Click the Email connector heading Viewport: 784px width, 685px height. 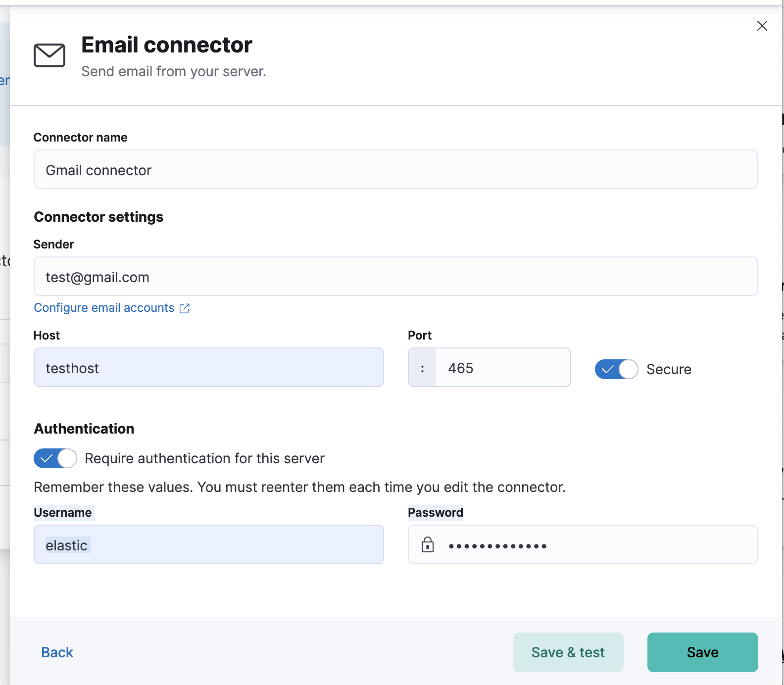[x=167, y=45]
